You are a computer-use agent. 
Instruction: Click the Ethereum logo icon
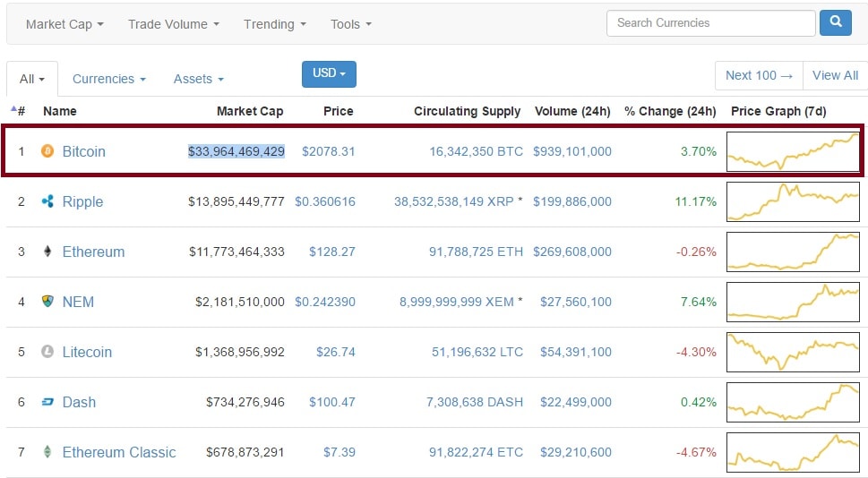pos(47,252)
